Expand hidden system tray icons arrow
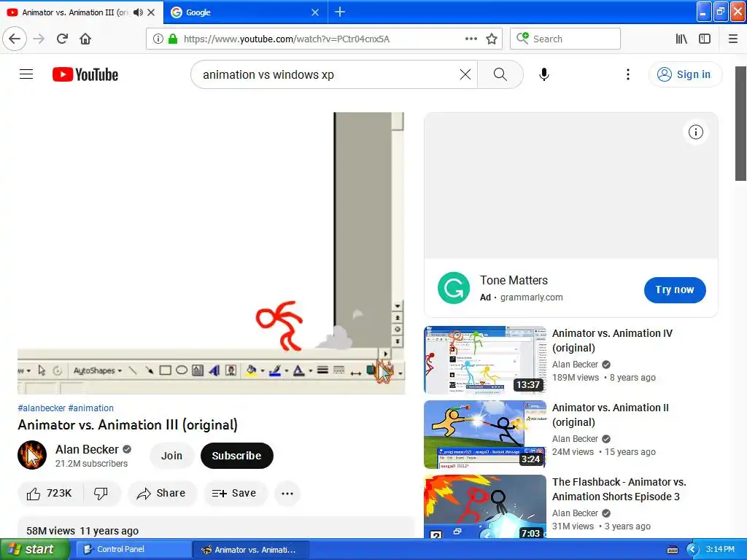This screenshot has width=747, height=560. tap(693, 550)
